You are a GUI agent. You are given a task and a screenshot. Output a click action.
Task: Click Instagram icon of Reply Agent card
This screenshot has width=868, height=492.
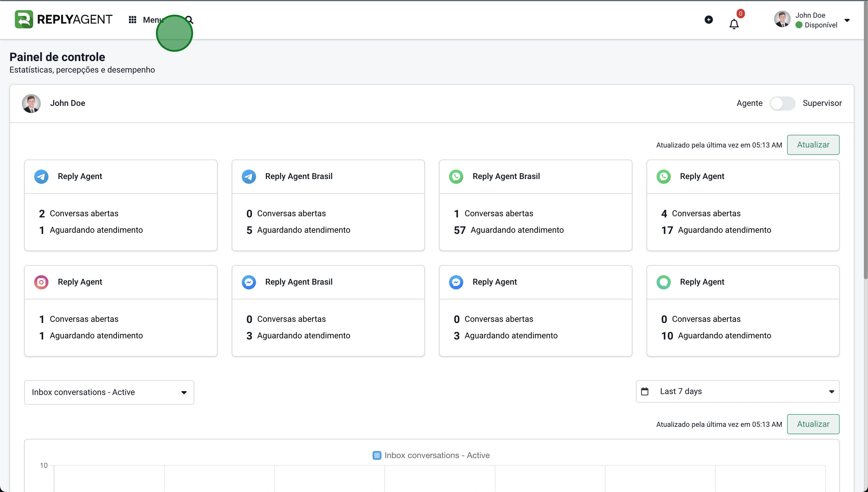pos(41,282)
